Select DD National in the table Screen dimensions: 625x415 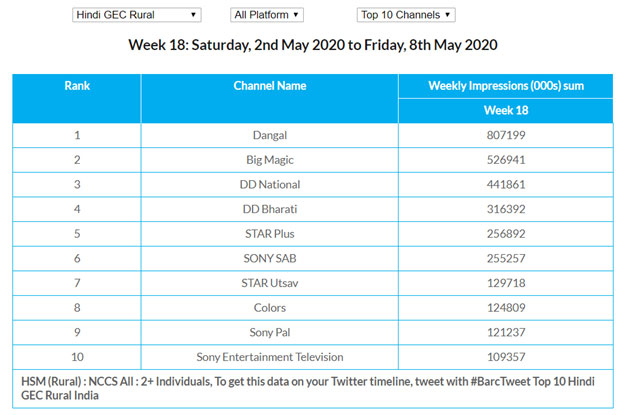click(x=269, y=183)
